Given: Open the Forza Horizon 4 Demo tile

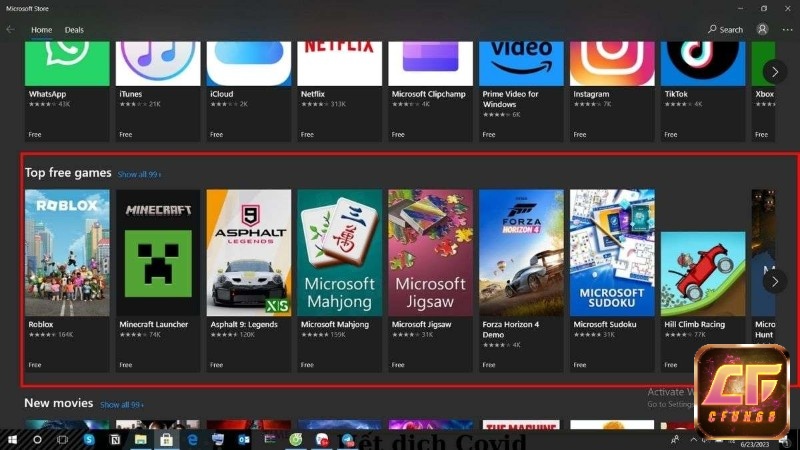Looking at the screenshot, I should coord(521,280).
